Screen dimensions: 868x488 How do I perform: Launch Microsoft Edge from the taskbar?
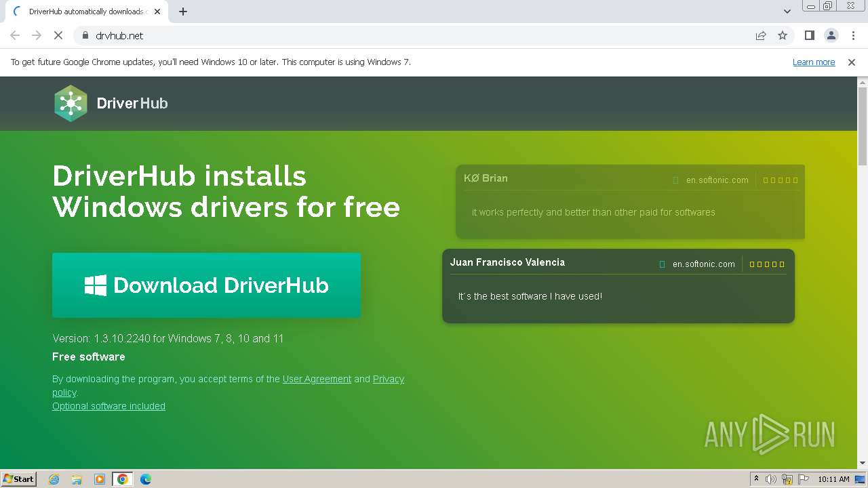146,479
